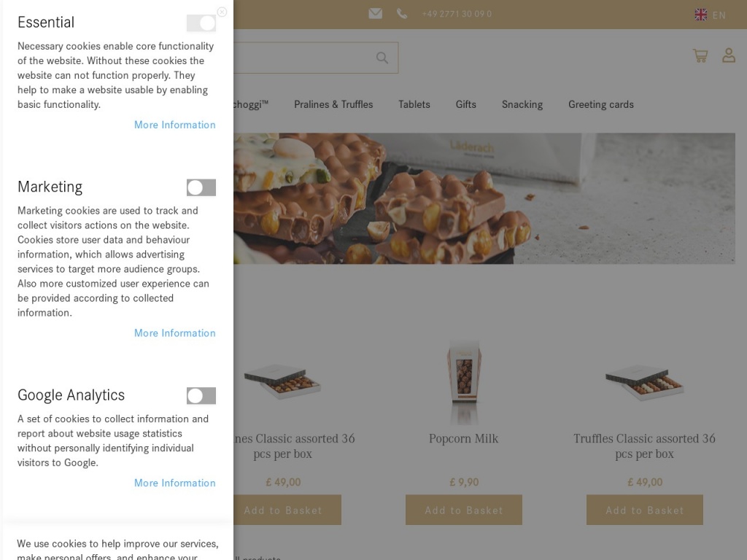Click the search magnifier icon

click(x=382, y=58)
